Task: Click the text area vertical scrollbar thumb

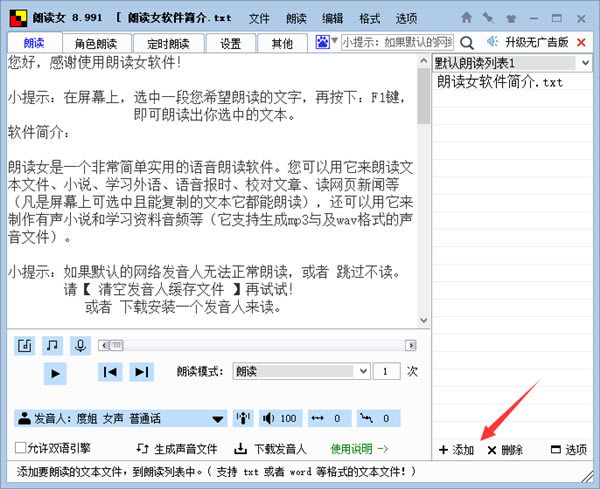Action: (424, 96)
